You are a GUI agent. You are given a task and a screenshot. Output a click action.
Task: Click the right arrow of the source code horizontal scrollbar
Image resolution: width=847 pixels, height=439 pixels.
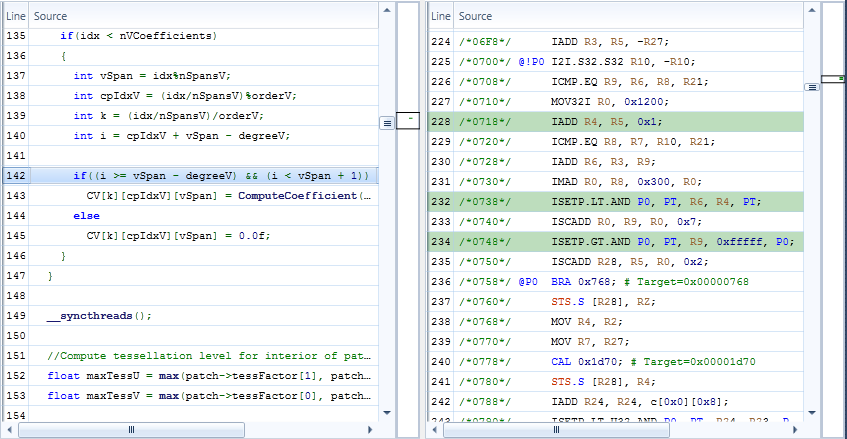(370, 429)
